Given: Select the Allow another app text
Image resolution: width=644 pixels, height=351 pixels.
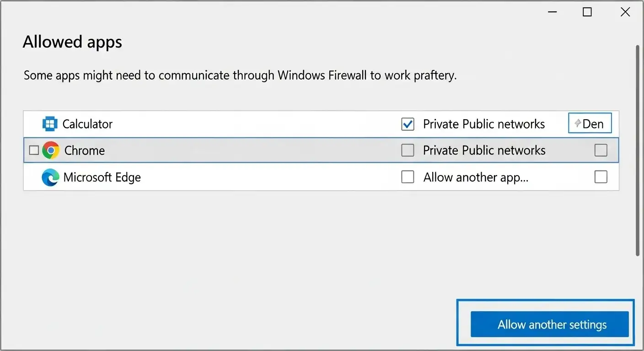Looking at the screenshot, I should (476, 177).
